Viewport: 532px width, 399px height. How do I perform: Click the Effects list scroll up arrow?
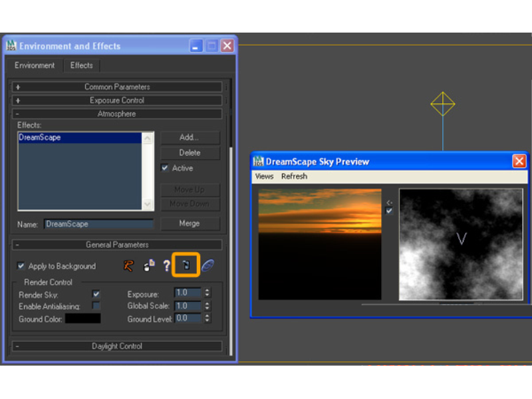click(x=147, y=138)
